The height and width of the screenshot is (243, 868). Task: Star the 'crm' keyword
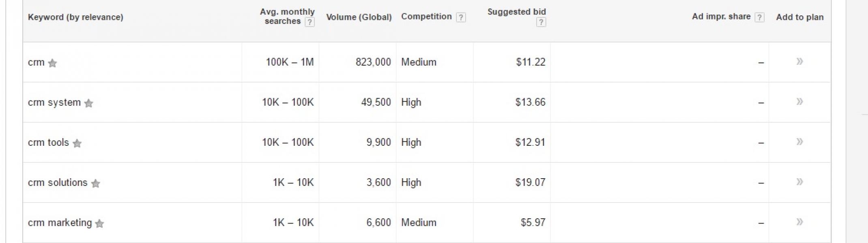(52, 63)
